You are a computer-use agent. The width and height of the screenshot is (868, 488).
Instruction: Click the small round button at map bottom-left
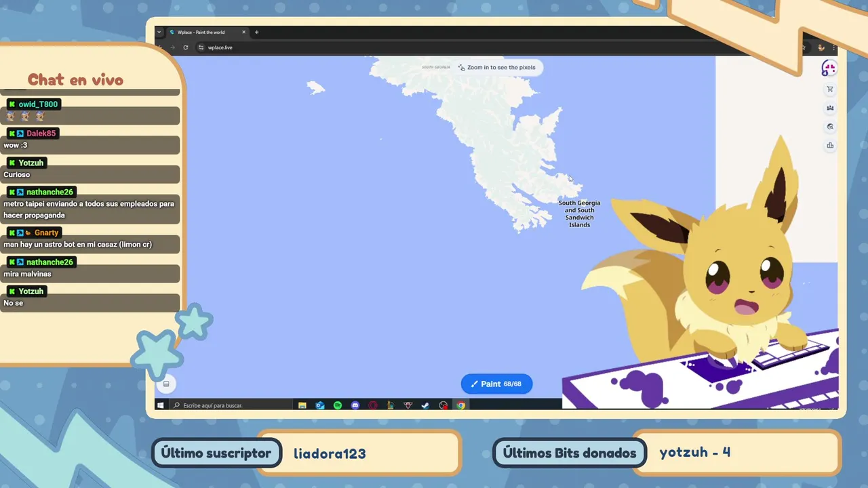(x=166, y=384)
